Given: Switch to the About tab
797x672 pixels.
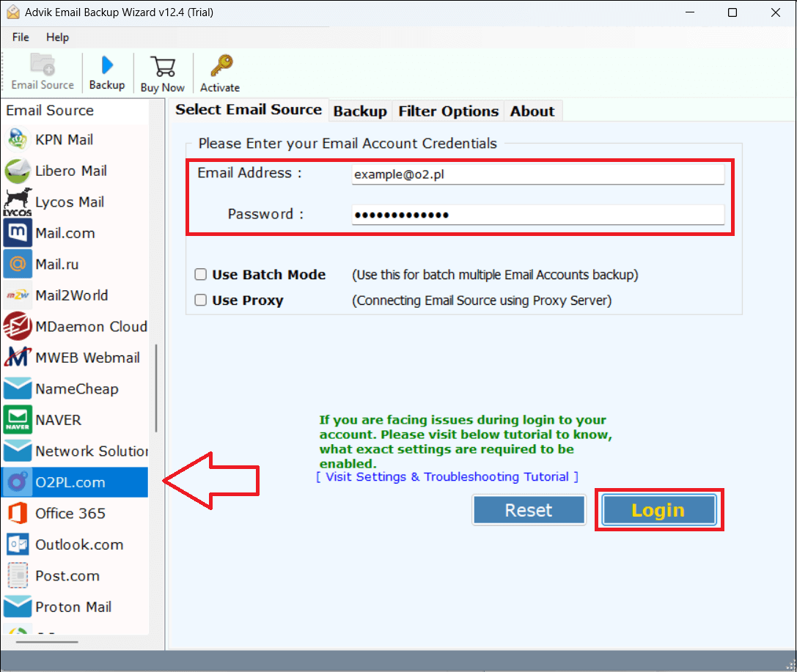Looking at the screenshot, I should [x=532, y=111].
